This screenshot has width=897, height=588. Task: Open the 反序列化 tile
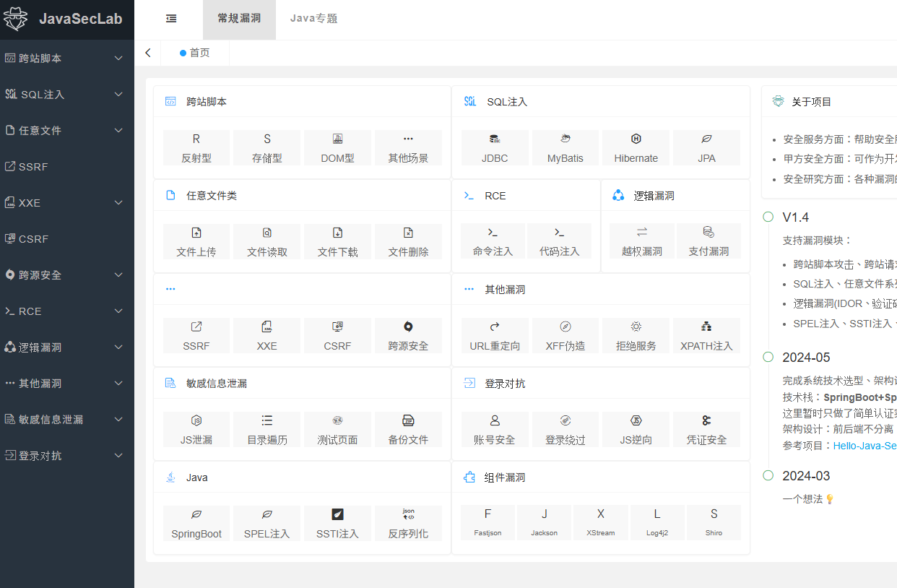point(408,524)
